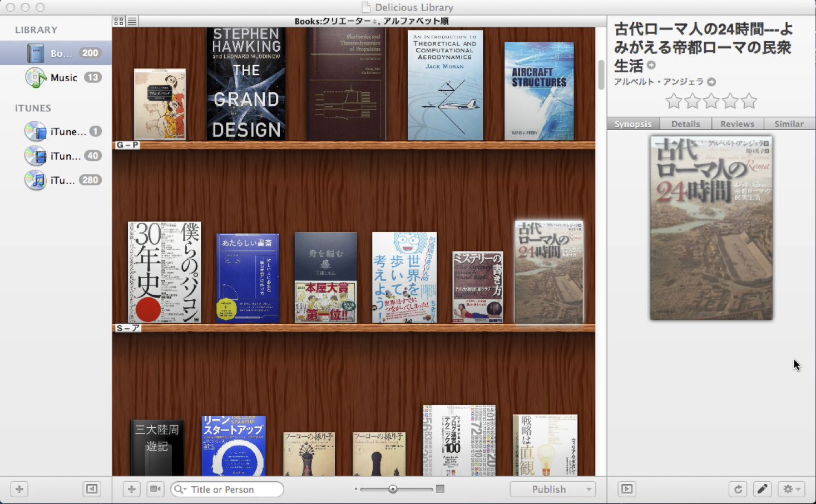The width and height of the screenshot is (816, 504).
Task: Select Mechanics and Thermodynamics of Propulsion book
Action: pos(346,84)
